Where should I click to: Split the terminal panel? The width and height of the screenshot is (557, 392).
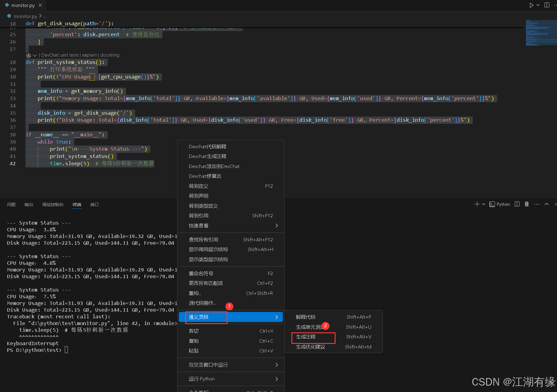(517, 204)
